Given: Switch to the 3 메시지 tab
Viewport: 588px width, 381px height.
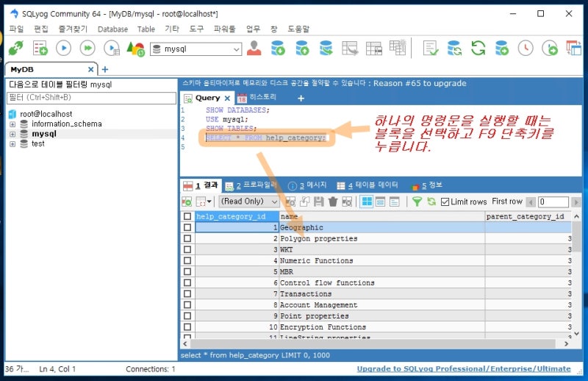Looking at the screenshot, I should coord(307,185).
